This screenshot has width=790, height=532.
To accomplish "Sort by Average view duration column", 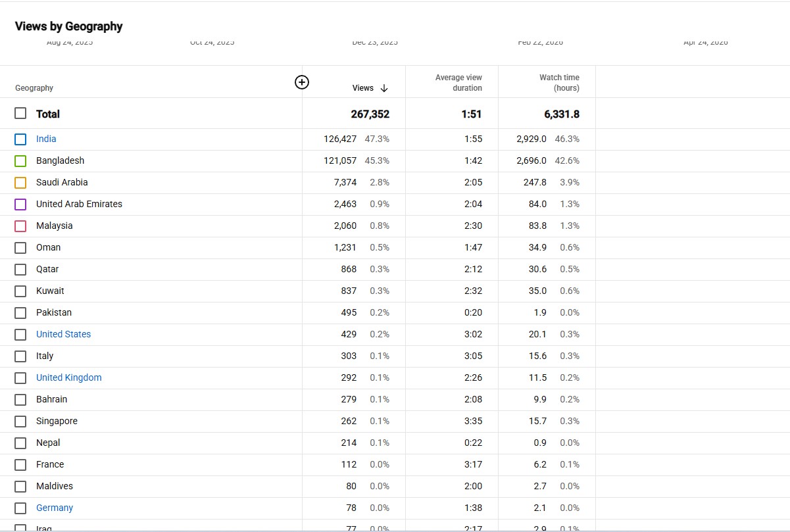I will pyautogui.click(x=458, y=83).
